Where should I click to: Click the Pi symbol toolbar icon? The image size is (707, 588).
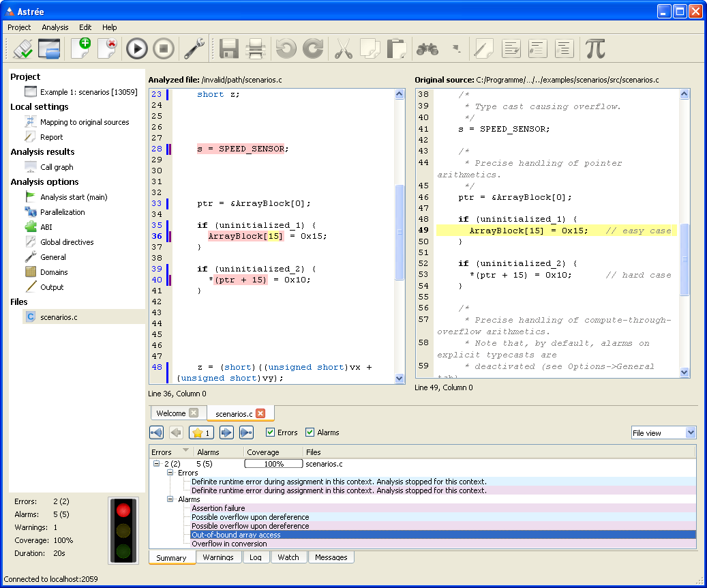595,48
